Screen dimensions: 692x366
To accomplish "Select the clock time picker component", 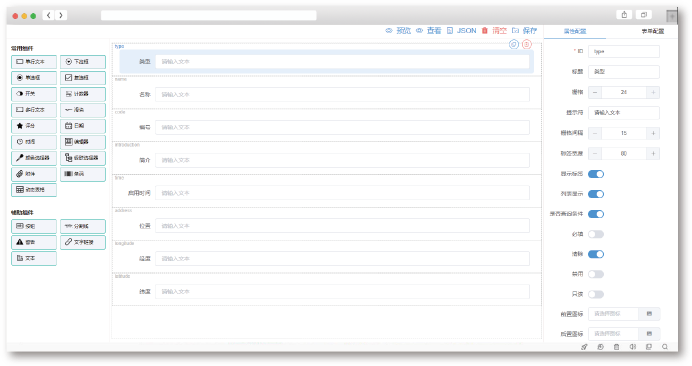I will (x=34, y=142).
